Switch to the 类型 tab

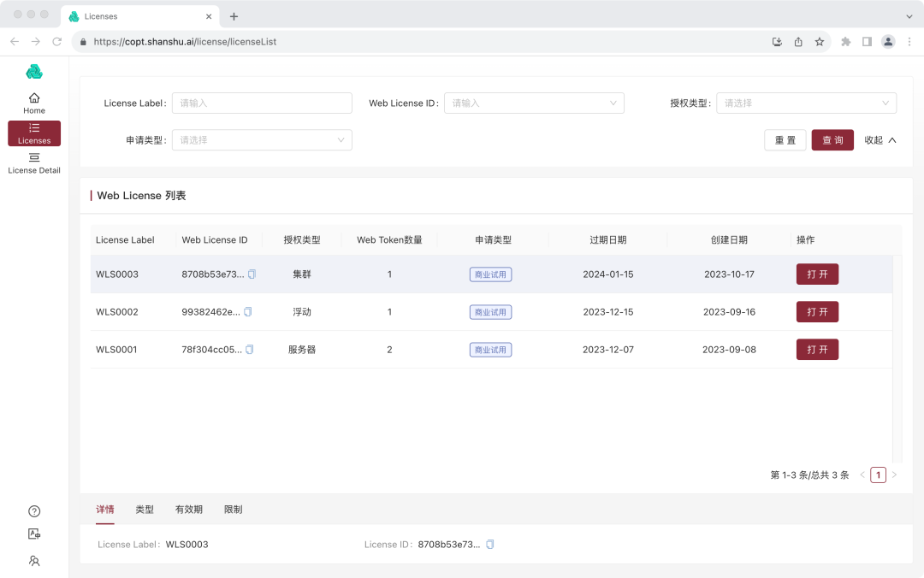145,509
